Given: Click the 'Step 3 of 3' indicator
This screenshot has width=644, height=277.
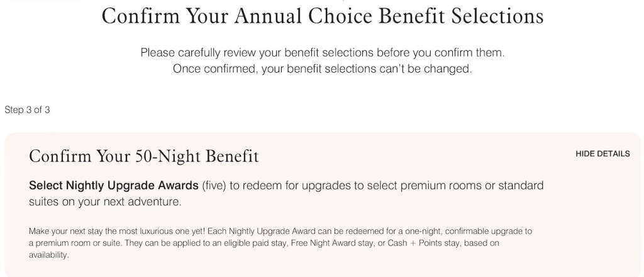Looking at the screenshot, I should point(27,110).
